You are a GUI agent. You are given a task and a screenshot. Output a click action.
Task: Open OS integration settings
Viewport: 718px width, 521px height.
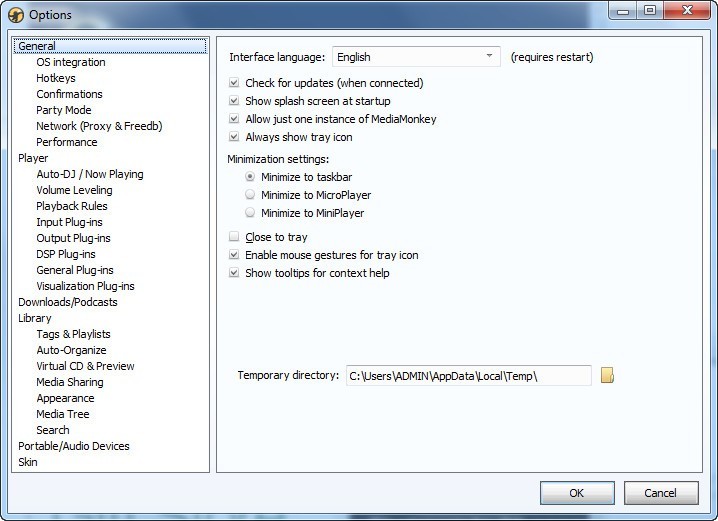click(71, 62)
